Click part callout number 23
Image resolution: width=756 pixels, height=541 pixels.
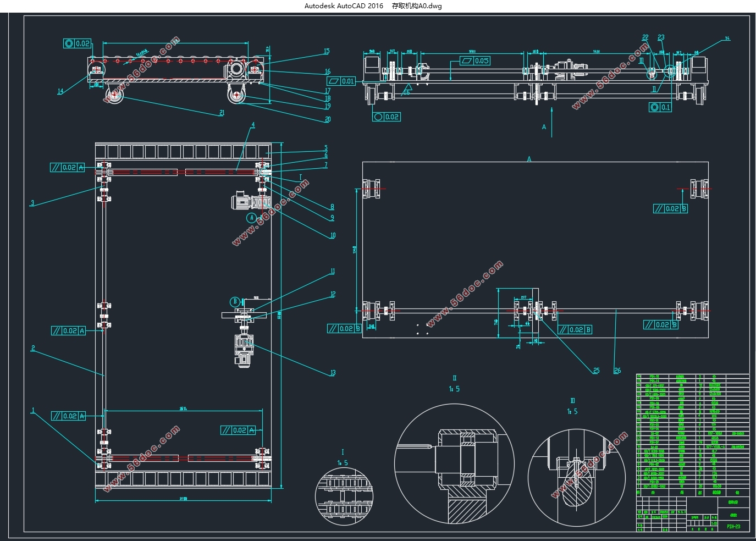pos(661,37)
